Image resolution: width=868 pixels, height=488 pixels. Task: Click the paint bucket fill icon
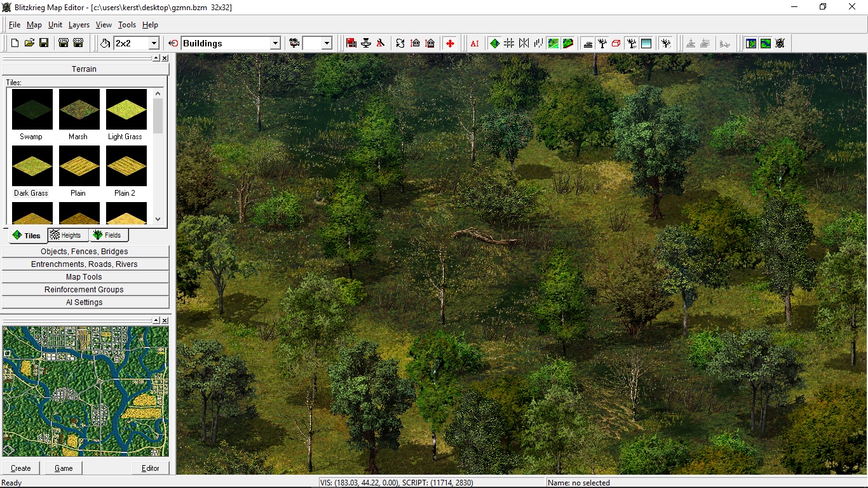pyautogui.click(x=105, y=43)
